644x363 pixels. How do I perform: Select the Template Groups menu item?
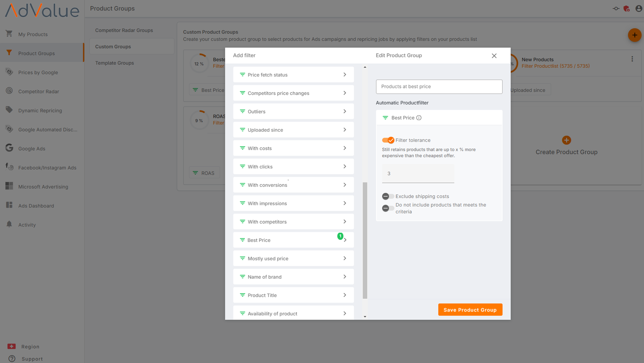(115, 62)
